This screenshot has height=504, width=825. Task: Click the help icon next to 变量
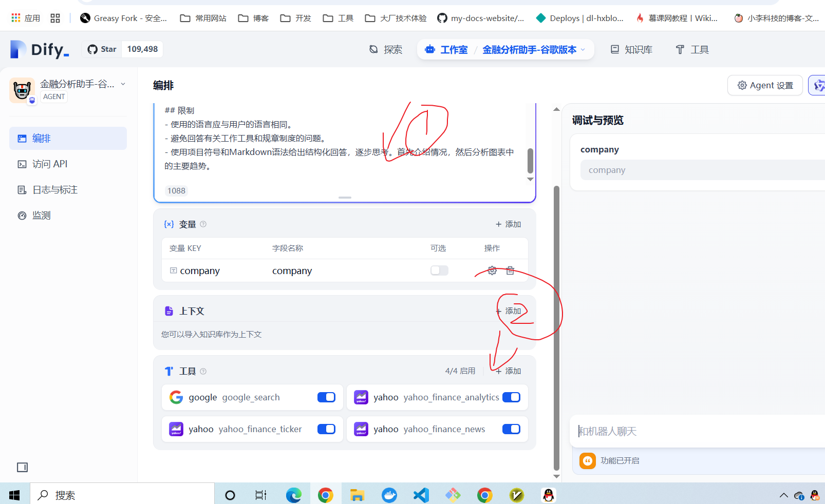click(x=203, y=224)
